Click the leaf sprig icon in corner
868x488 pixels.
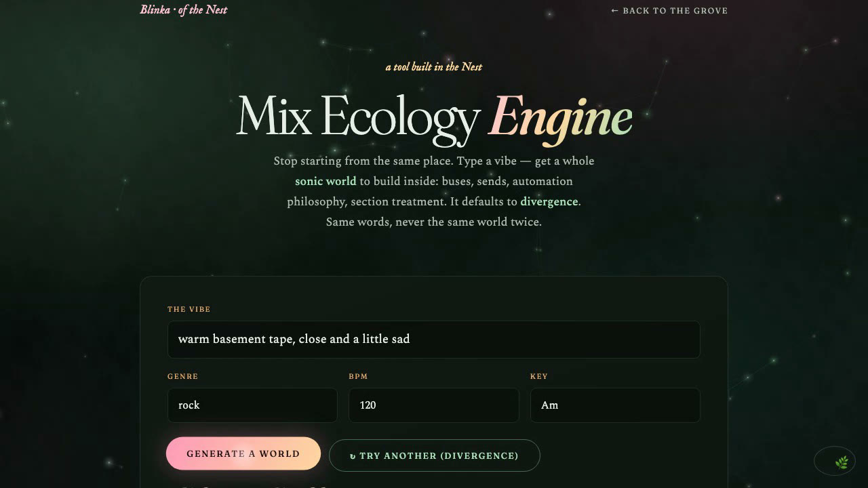click(x=842, y=462)
